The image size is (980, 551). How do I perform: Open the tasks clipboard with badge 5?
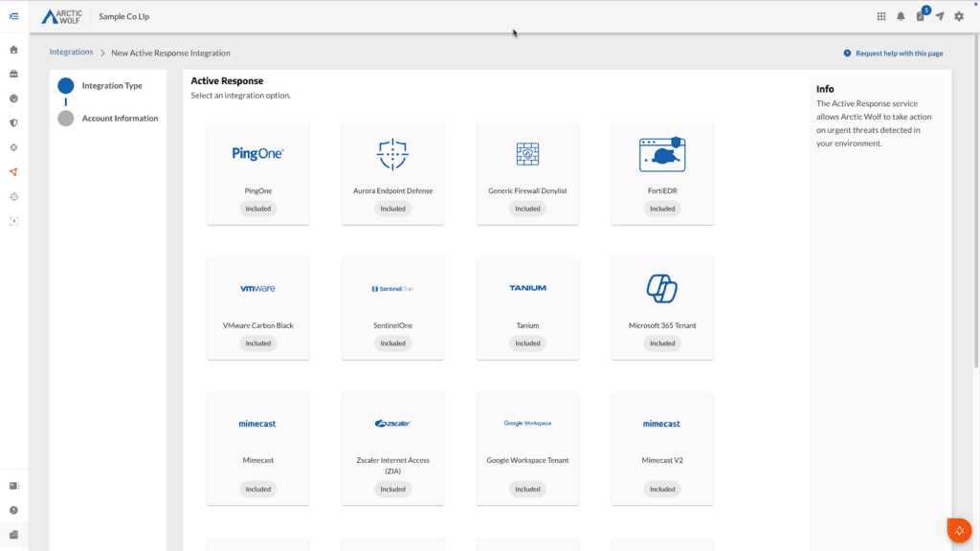(921, 16)
